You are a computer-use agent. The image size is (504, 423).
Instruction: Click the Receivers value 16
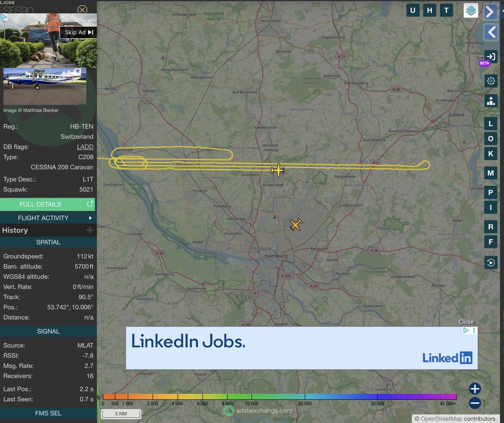(90, 376)
